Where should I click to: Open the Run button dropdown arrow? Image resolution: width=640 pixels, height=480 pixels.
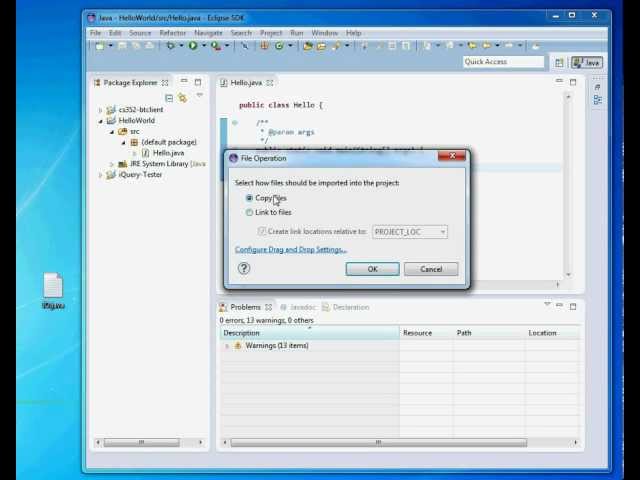tap(204, 46)
